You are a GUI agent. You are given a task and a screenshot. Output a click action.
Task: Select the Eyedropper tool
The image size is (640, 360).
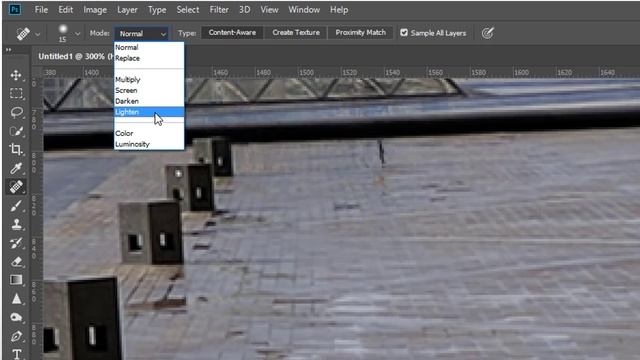coord(16,168)
